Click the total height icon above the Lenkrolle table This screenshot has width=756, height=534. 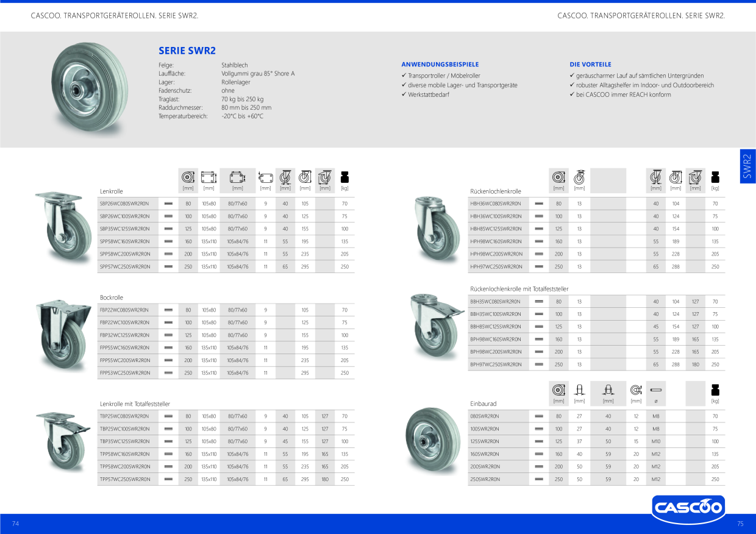click(305, 177)
